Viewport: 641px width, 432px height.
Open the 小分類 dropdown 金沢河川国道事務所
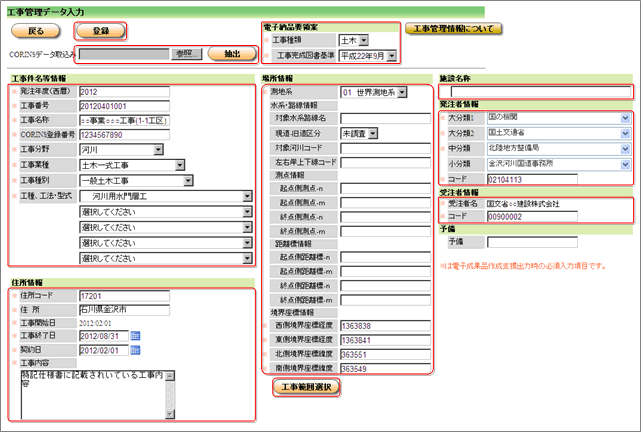pyautogui.click(x=559, y=164)
